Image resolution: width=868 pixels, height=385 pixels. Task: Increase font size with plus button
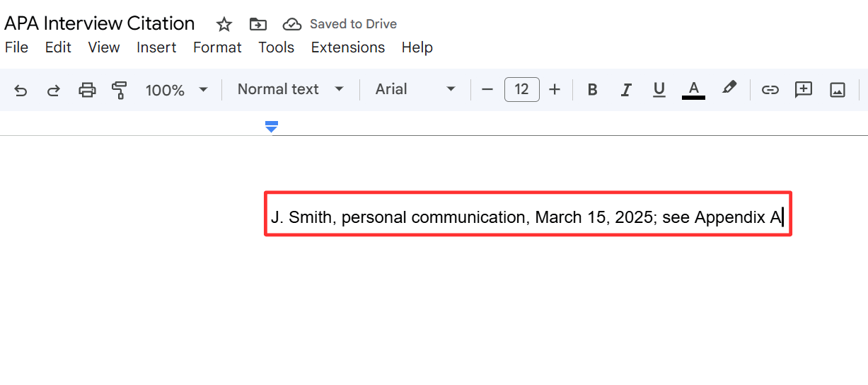click(x=555, y=89)
